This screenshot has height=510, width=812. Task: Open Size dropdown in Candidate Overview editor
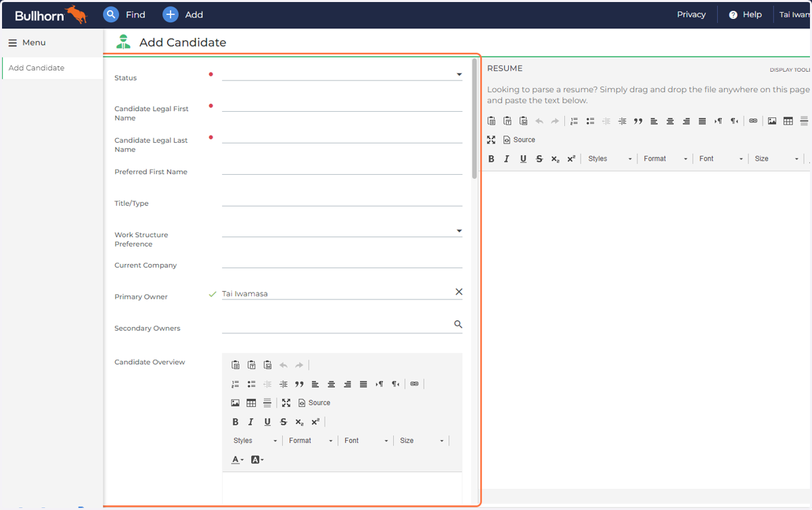tap(422, 441)
